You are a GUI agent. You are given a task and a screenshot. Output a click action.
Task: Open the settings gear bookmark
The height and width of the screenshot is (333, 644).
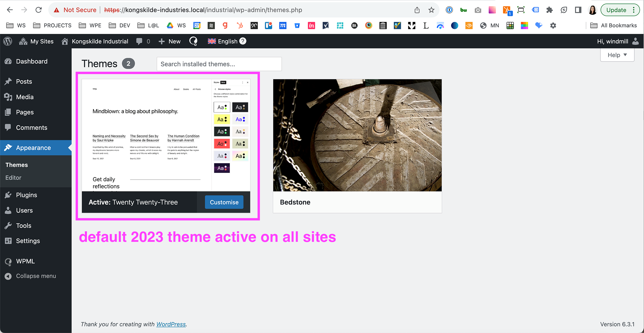[x=553, y=25]
